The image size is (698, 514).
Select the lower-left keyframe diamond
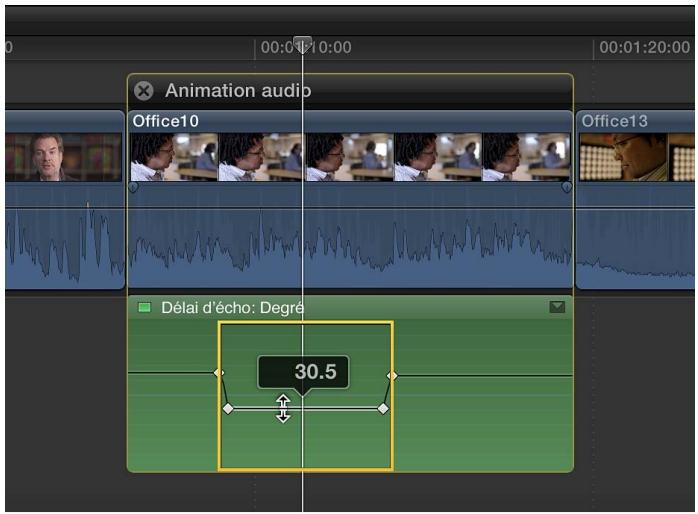click(227, 409)
